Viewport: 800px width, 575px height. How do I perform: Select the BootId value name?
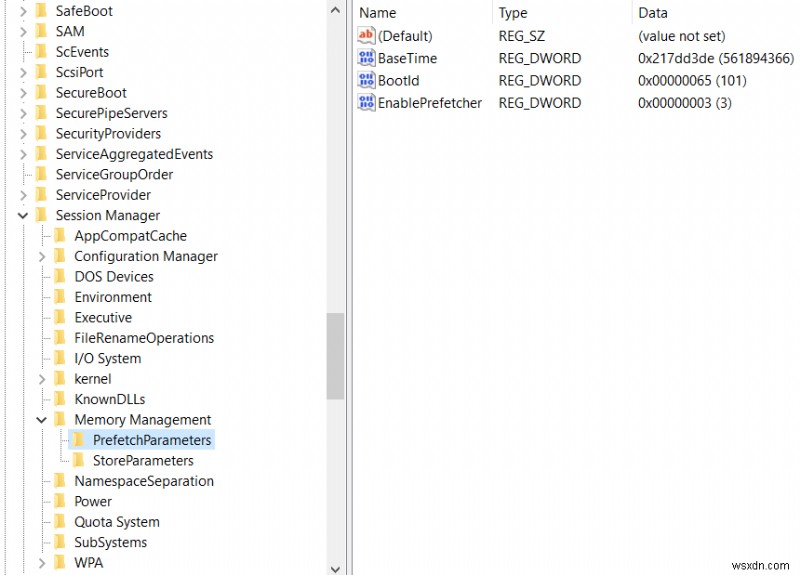tap(398, 81)
